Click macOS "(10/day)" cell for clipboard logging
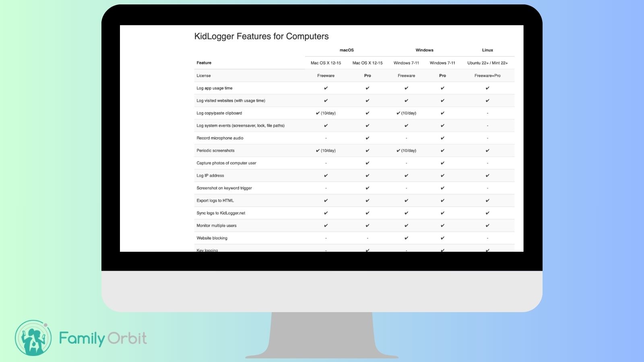The width and height of the screenshot is (644, 362). click(326, 113)
